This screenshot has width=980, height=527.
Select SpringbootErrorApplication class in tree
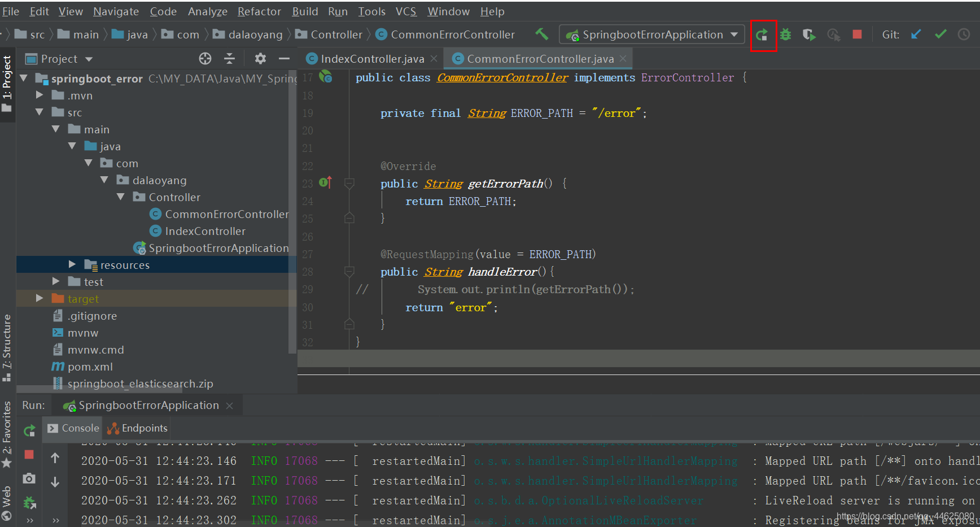[x=211, y=248]
